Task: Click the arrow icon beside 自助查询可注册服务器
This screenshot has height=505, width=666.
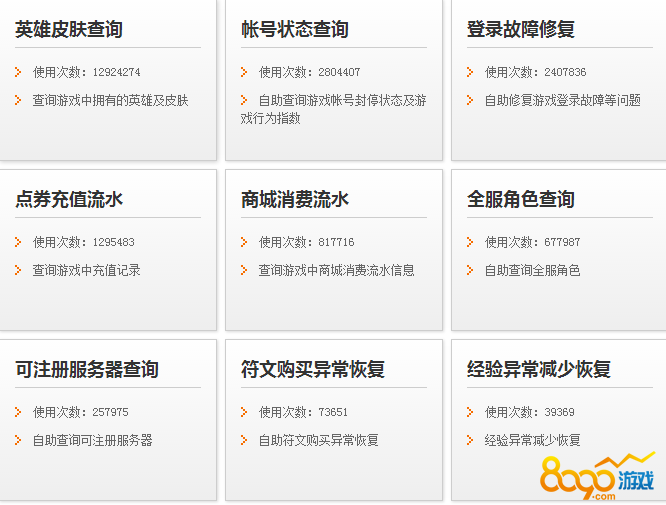Action: coord(18,440)
